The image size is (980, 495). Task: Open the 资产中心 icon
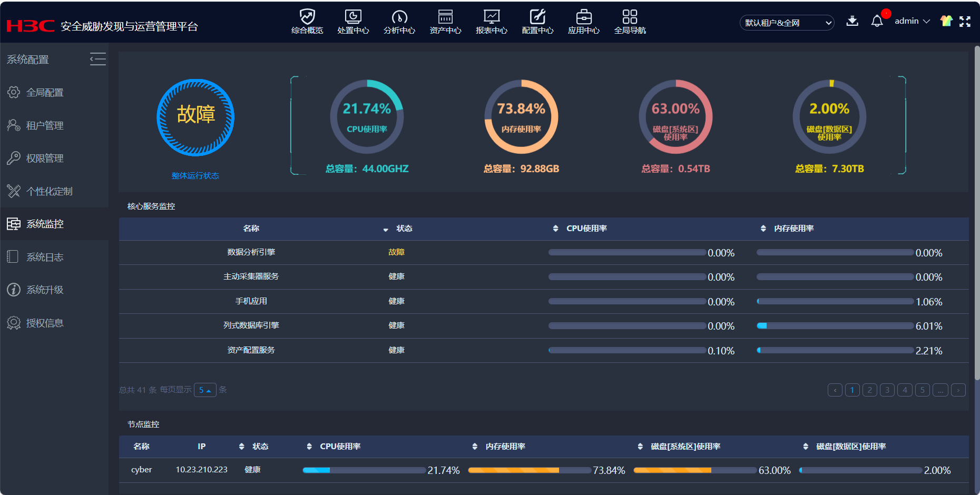[x=445, y=16]
